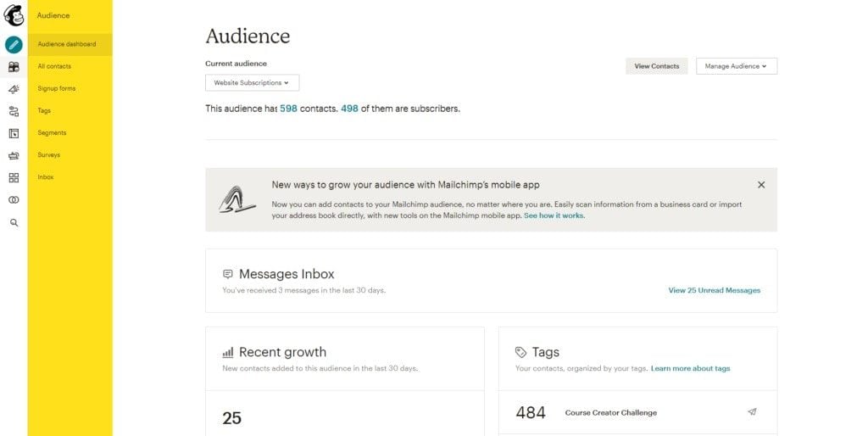The height and width of the screenshot is (436, 868).
Task: Open View 25 Unread Messages link
Action: pos(714,290)
